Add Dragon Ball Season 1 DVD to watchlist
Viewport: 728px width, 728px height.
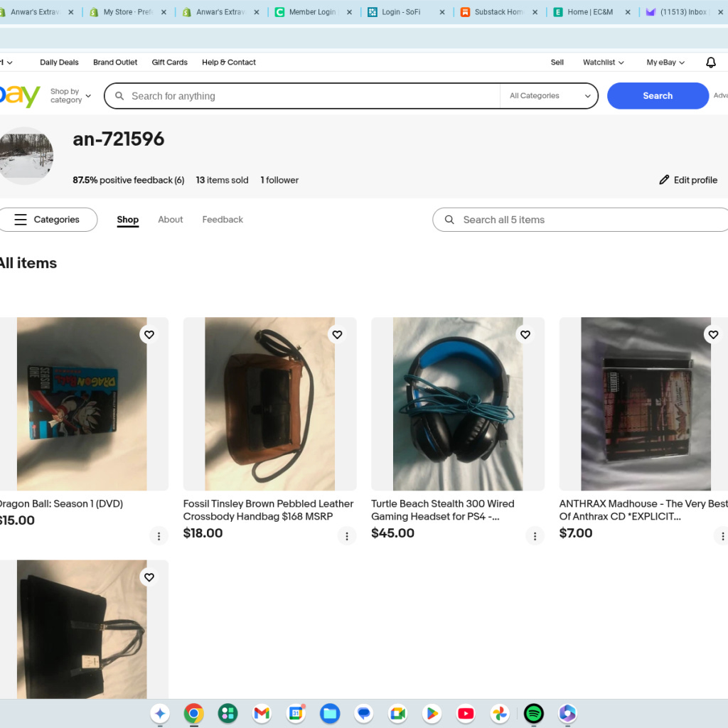149,334
